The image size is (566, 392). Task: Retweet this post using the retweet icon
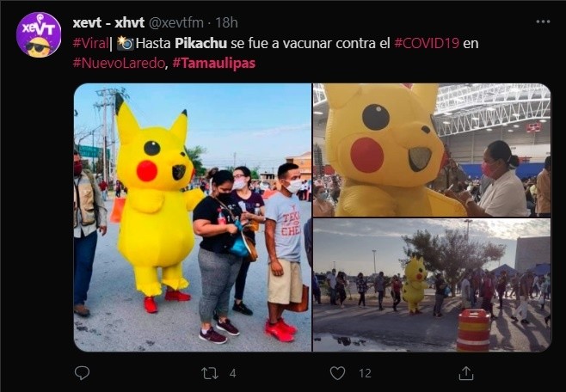coord(210,373)
